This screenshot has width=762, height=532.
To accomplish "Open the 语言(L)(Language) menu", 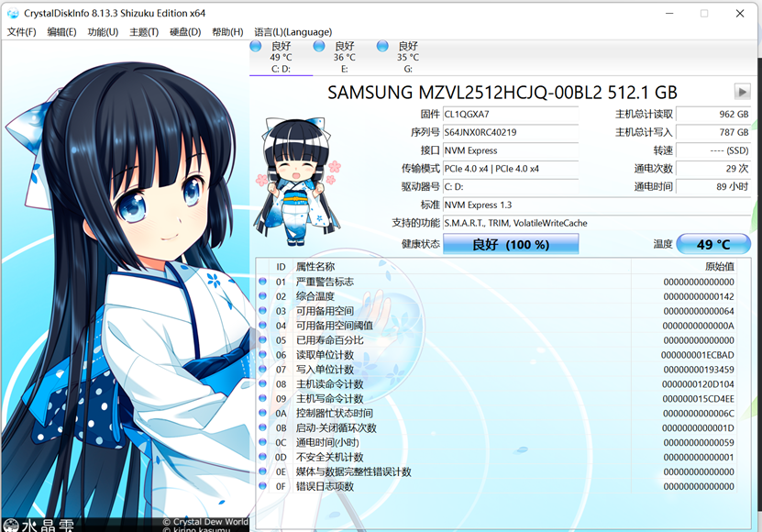I will (293, 32).
